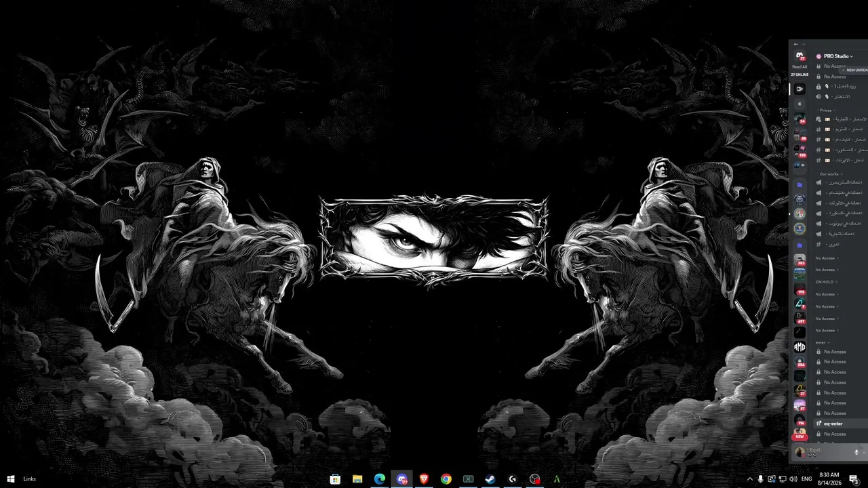
Task: Open the اعمالنا-التجارية channel
Action: (x=841, y=234)
